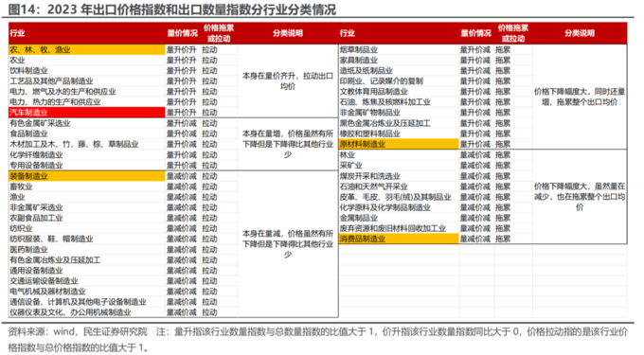Viewport: 644px width, 355px height.
Task: Click '木材加工及木、竹、藤、棕、草制品业'
Action: tap(74, 144)
